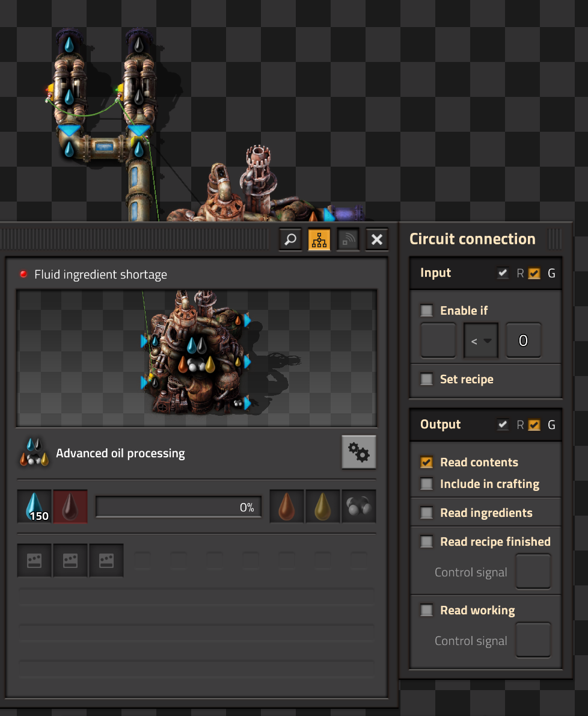This screenshot has height=716, width=588.
Task: Open the comparator dropdown showing less-than
Action: 481,341
